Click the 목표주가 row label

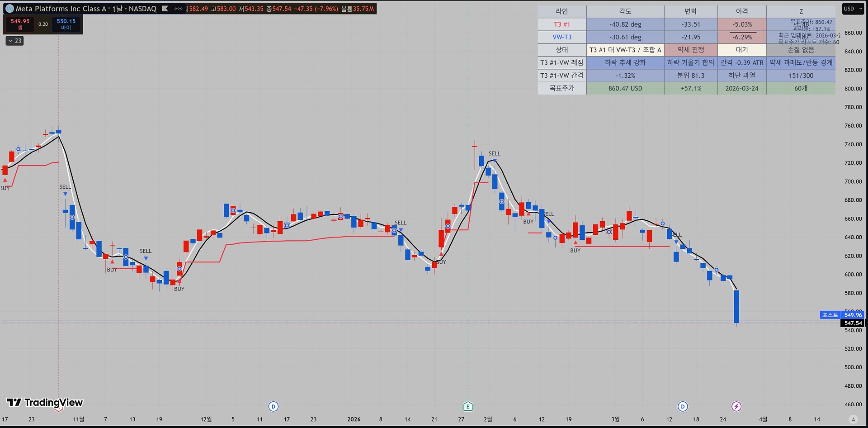pyautogui.click(x=562, y=88)
